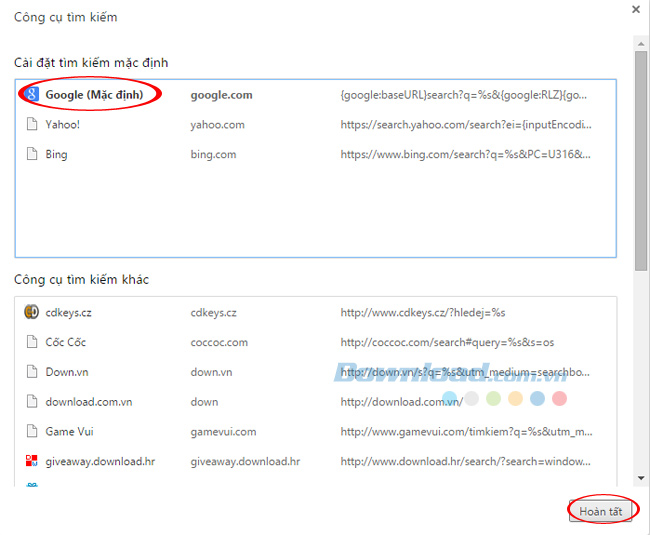The width and height of the screenshot is (650, 535).
Task: Select the Cốc Cốc engine name
Action: [65, 342]
